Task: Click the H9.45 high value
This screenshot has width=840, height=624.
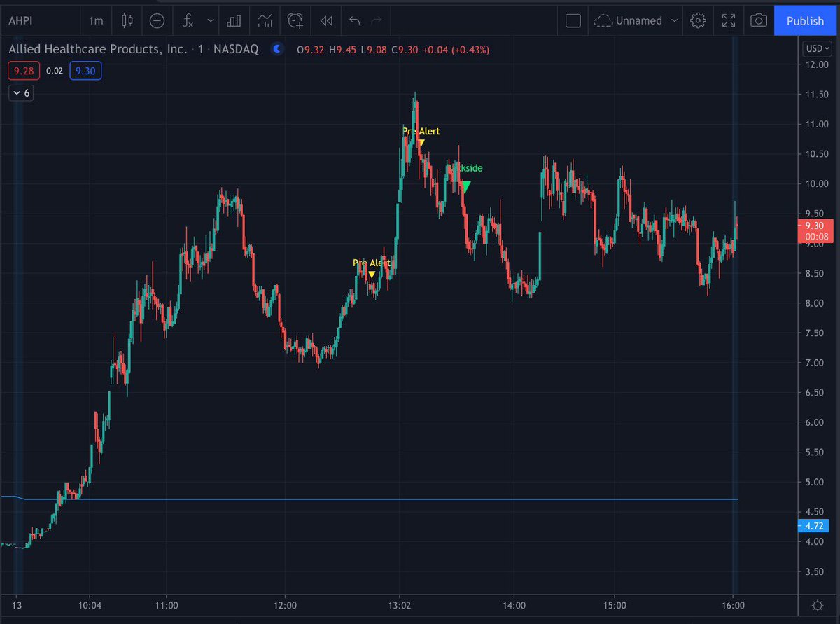Action: pyautogui.click(x=342, y=50)
